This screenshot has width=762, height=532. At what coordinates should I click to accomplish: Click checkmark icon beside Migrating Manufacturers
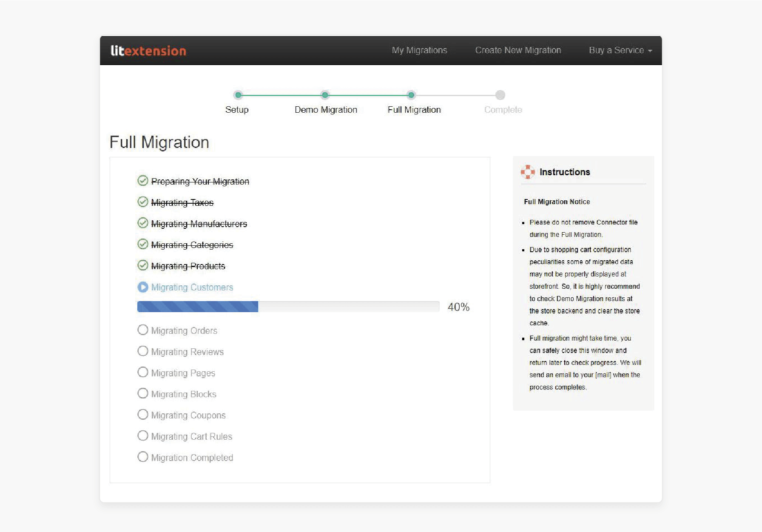click(x=143, y=223)
